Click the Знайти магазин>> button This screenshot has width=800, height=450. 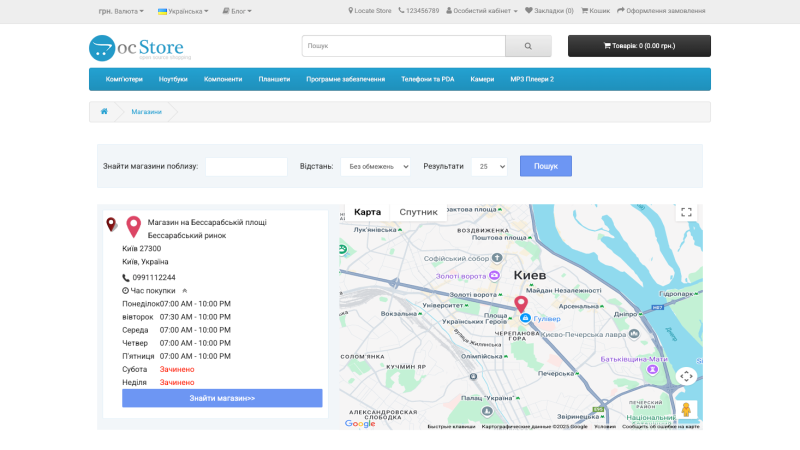point(222,398)
